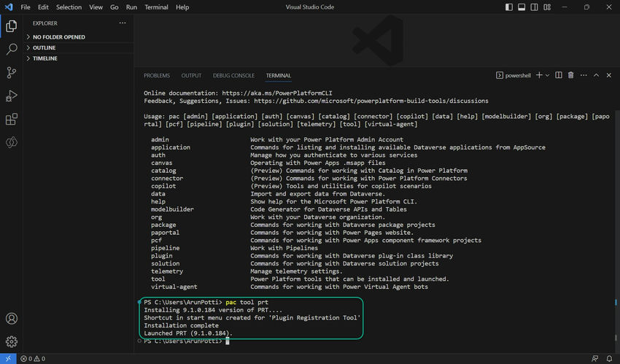Split the terminal
The image size is (620, 364).
[x=558, y=75]
